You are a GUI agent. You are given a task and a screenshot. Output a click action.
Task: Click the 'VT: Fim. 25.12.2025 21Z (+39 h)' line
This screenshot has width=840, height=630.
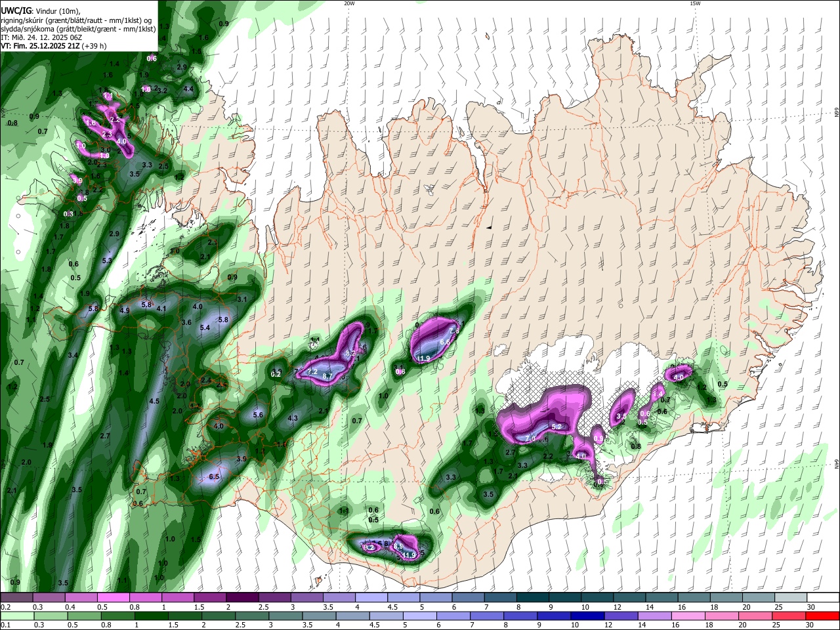click(54, 46)
